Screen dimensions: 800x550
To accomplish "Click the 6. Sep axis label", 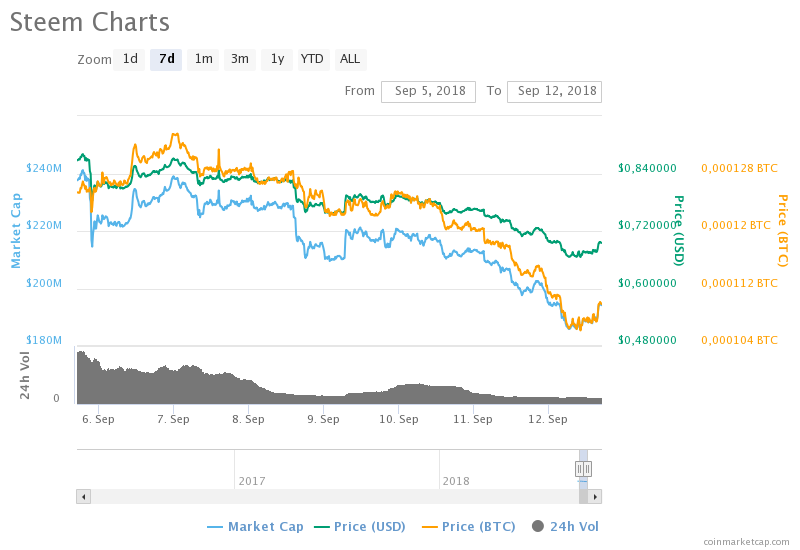I will pyautogui.click(x=98, y=419).
